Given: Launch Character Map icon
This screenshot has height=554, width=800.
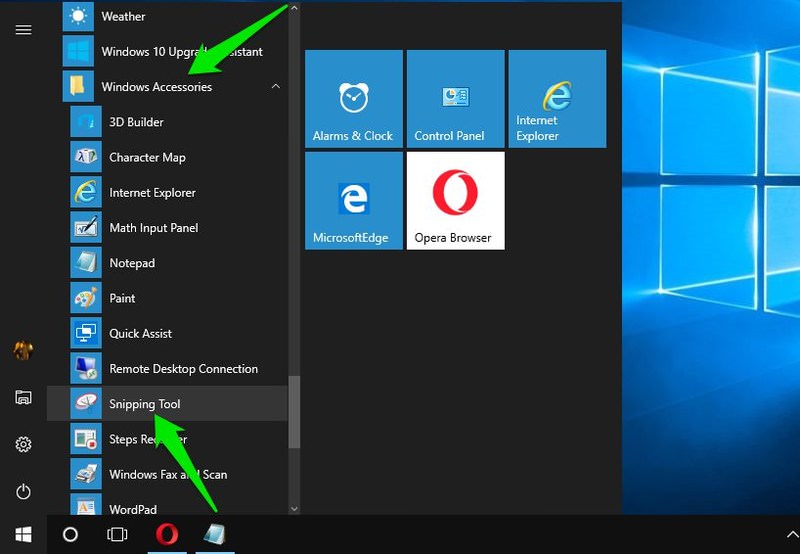Looking at the screenshot, I should click(x=86, y=157).
